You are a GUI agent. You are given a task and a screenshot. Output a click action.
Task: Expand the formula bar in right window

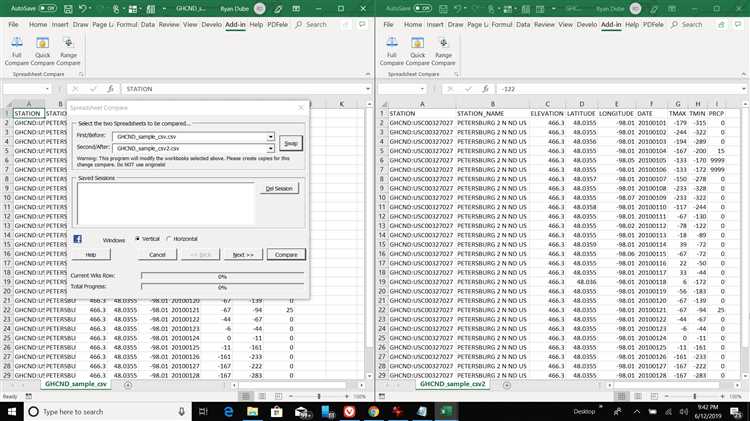click(x=744, y=89)
